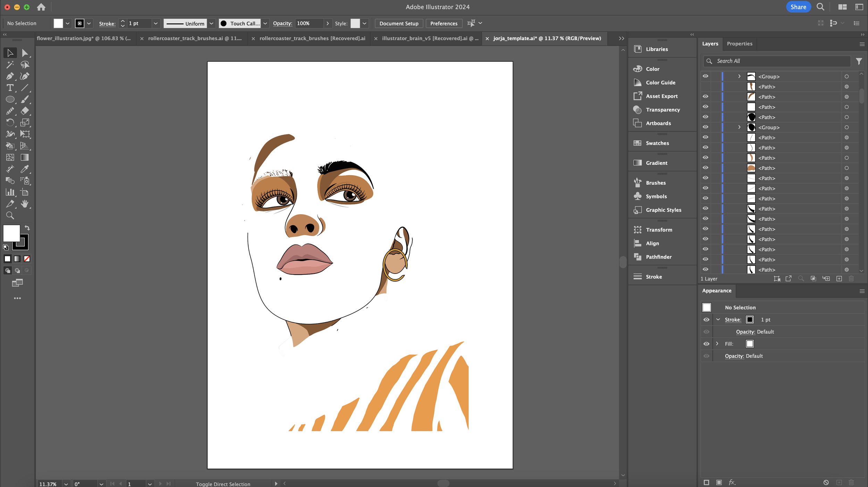This screenshot has height=487, width=868.
Task: Open the Brushes panel
Action: click(656, 183)
